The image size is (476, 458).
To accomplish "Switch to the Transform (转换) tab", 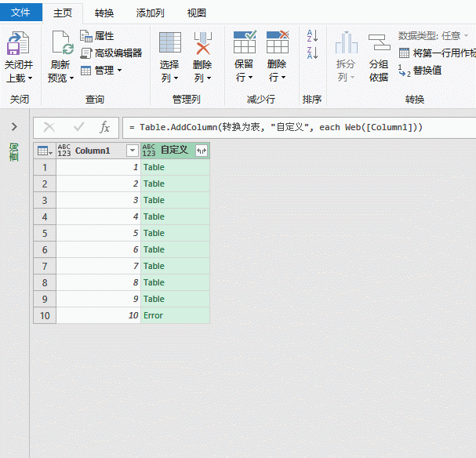I will 104,13.
